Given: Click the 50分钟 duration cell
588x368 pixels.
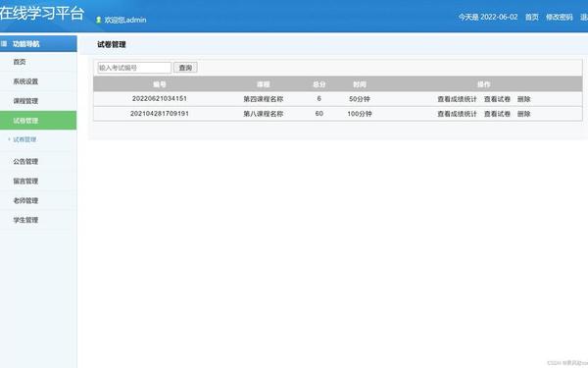Looking at the screenshot, I should [360, 99].
